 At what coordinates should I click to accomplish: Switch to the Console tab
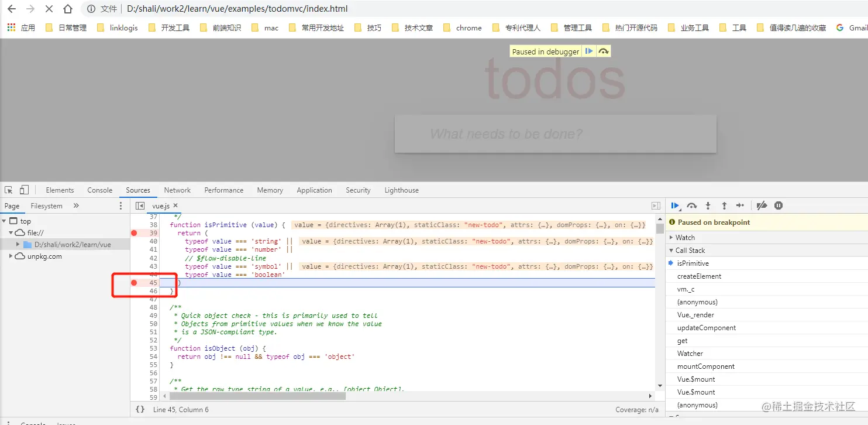pos(100,190)
